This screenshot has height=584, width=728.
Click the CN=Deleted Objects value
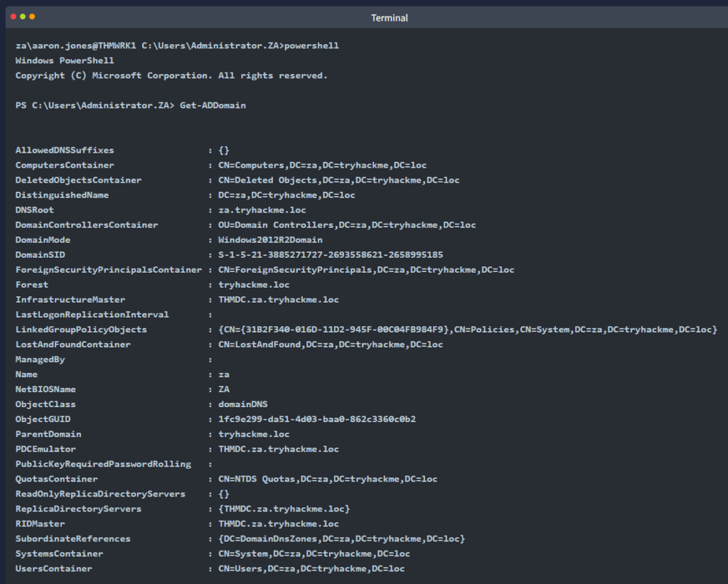tap(338, 180)
